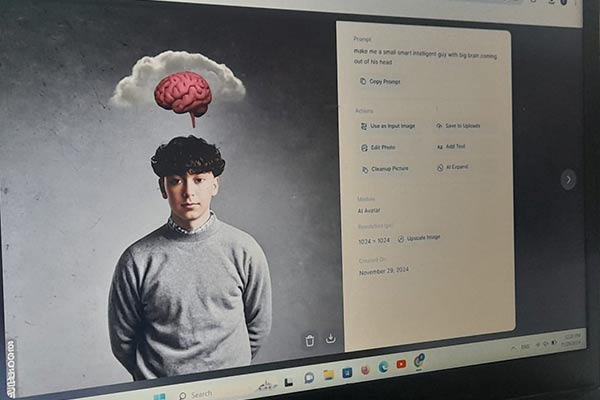Launch the Cleanup Picture tool
Screen dimensions: 600x400
click(385, 169)
